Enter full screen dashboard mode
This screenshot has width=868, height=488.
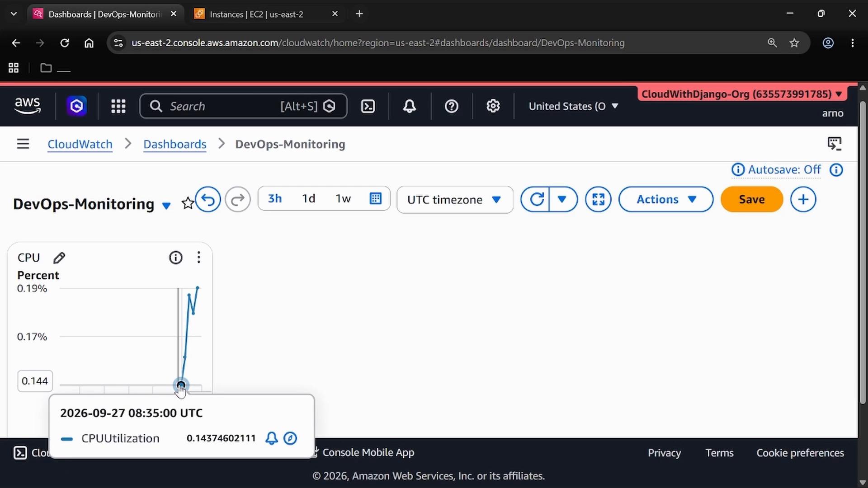point(598,199)
